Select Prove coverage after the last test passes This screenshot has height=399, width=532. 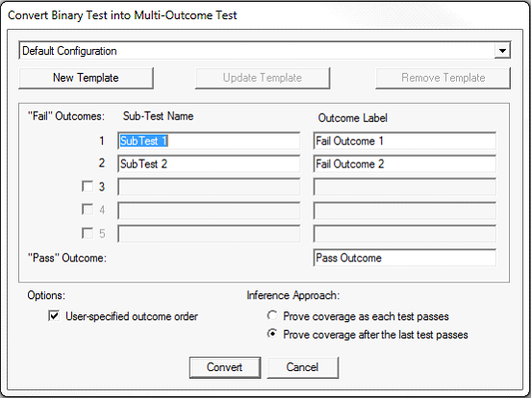(x=272, y=335)
